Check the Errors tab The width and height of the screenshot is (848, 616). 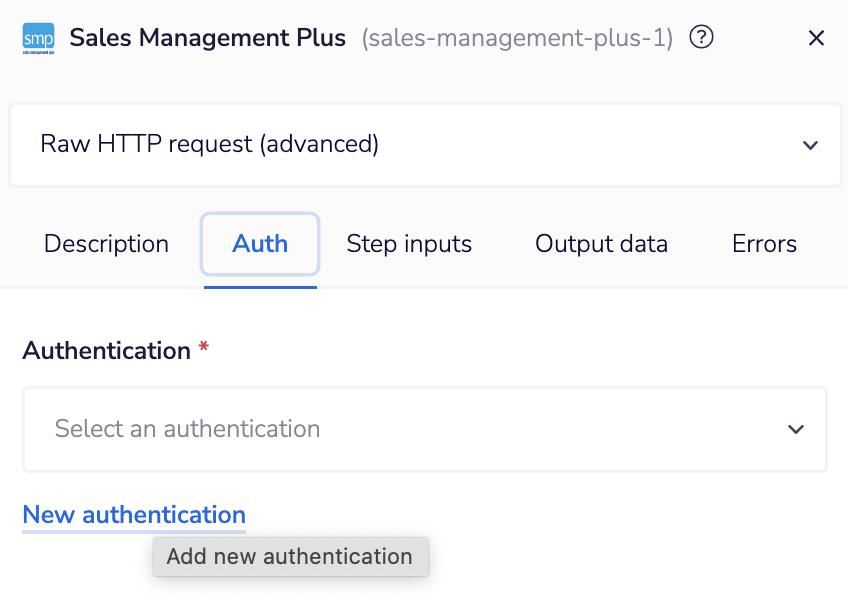763,244
